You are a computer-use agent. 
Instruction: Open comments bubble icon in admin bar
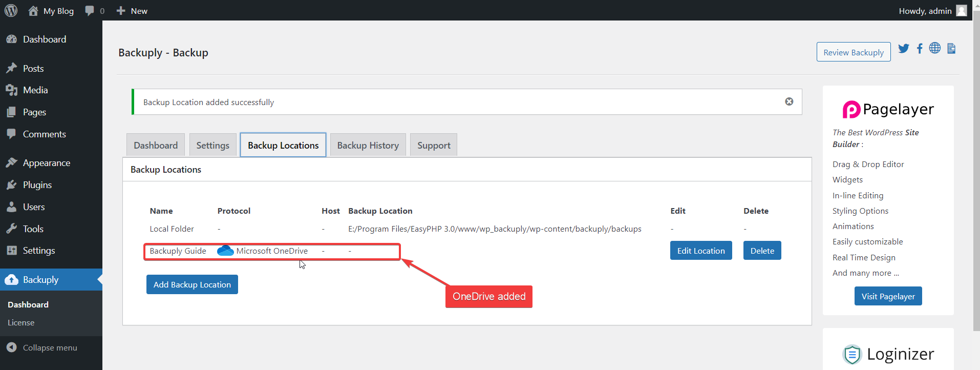(90, 11)
